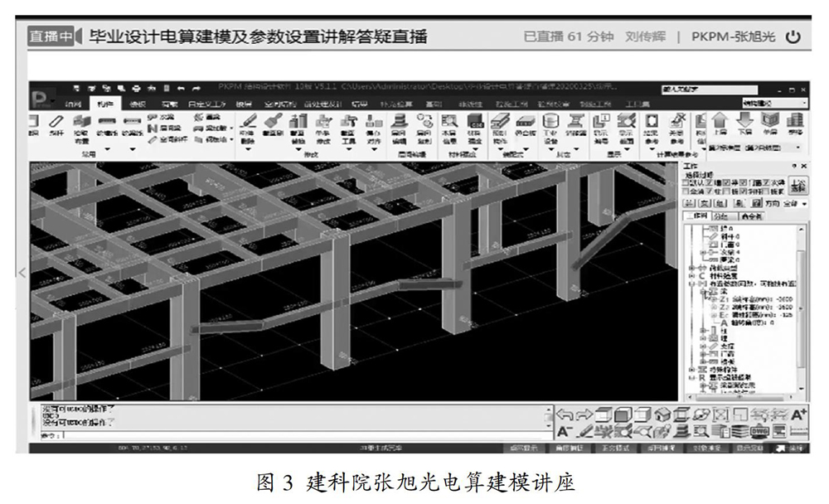Click the ruler measure icon in bottom toolbar
Viewport: 829px width, 504px height.
click(799, 432)
